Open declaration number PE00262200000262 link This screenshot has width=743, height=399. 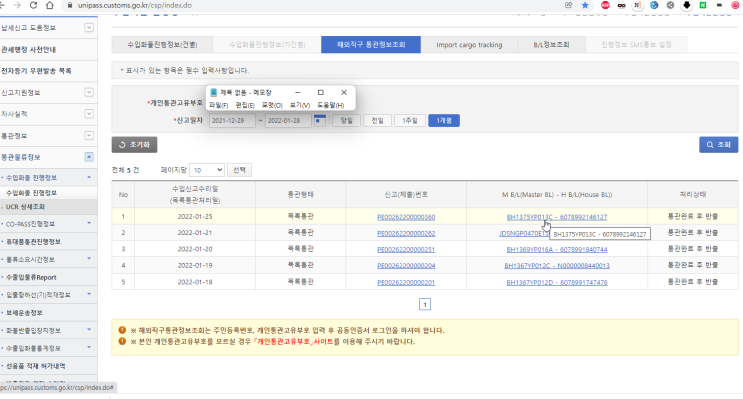[x=406, y=233]
